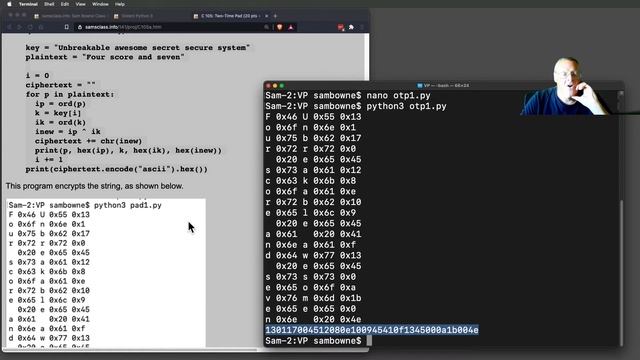
Task: Click 'for p in plaintext:' code line
Action: (70, 94)
